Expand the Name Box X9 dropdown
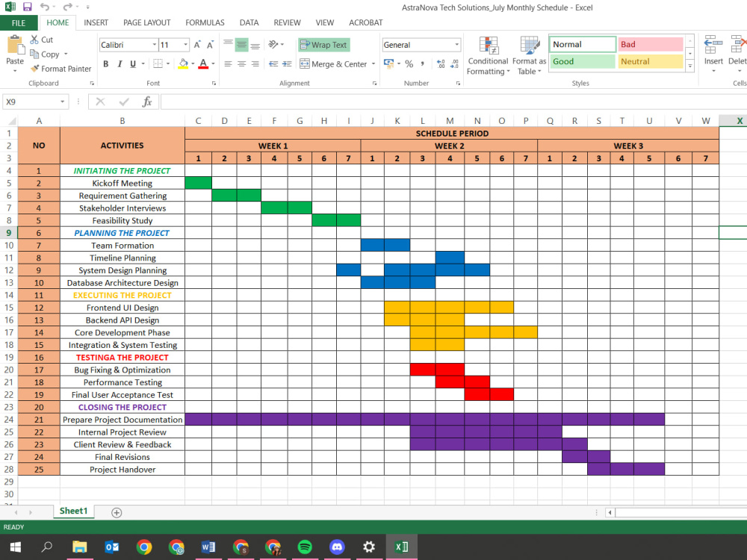 point(63,102)
